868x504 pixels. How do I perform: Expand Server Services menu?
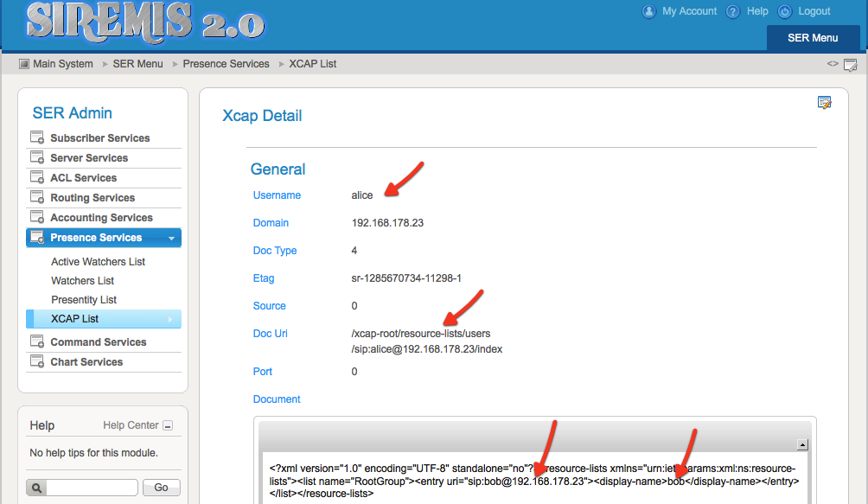pyautogui.click(x=88, y=158)
